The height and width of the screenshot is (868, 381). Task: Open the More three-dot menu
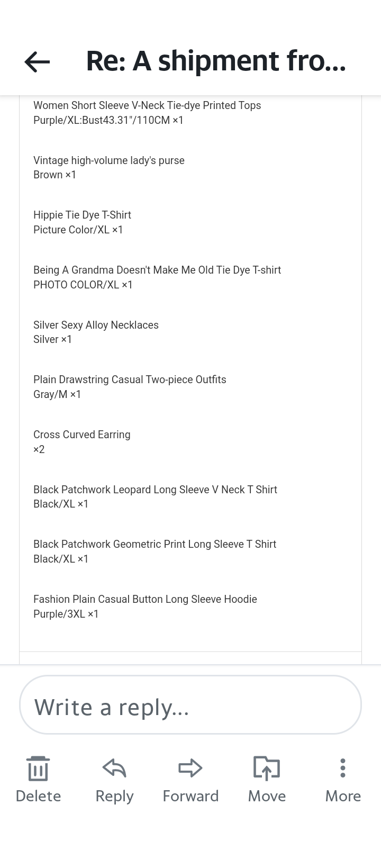343,768
